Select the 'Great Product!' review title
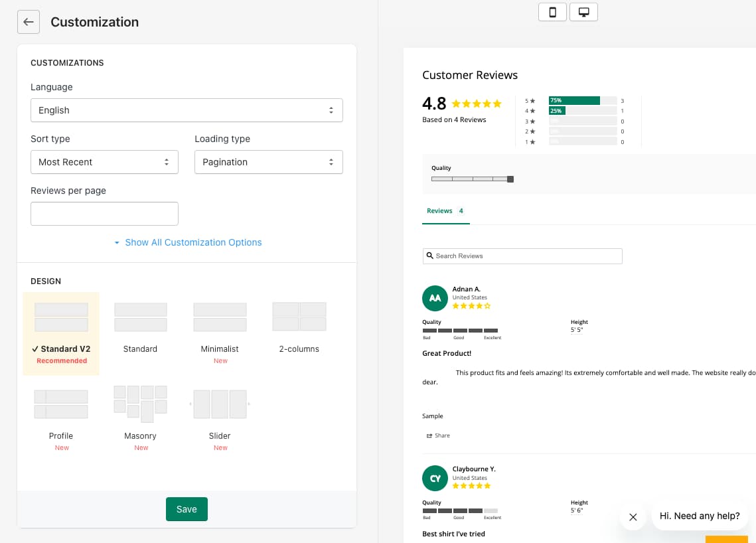The height and width of the screenshot is (543, 756). [447, 353]
